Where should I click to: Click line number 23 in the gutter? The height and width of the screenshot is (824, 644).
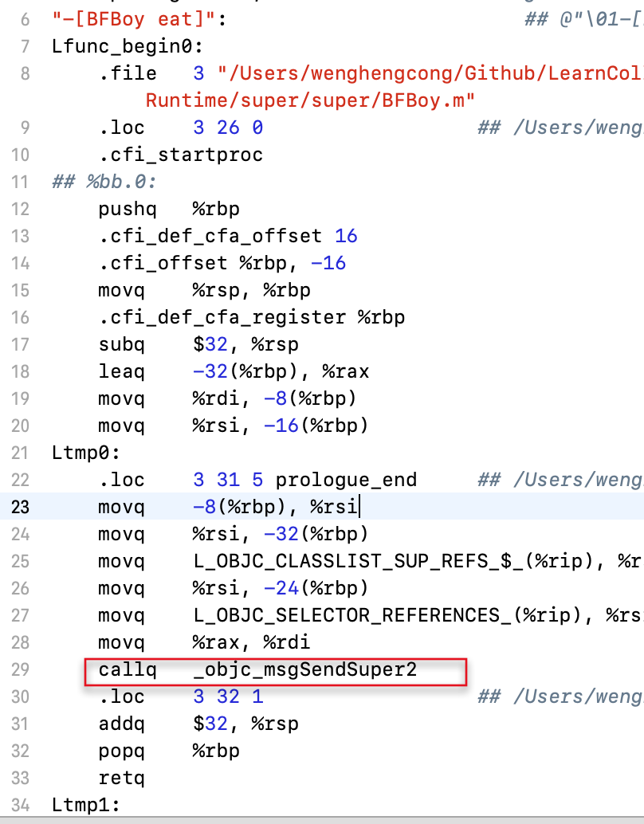pyautogui.click(x=20, y=507)
